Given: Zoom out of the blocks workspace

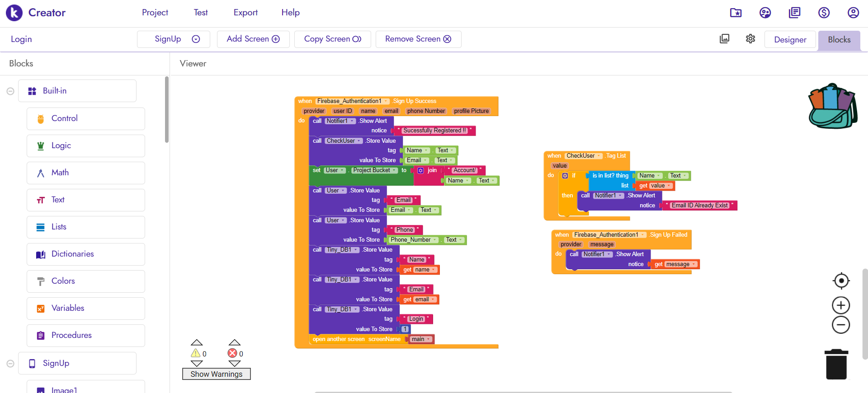Looking at the screenshot, I should 841,325.
